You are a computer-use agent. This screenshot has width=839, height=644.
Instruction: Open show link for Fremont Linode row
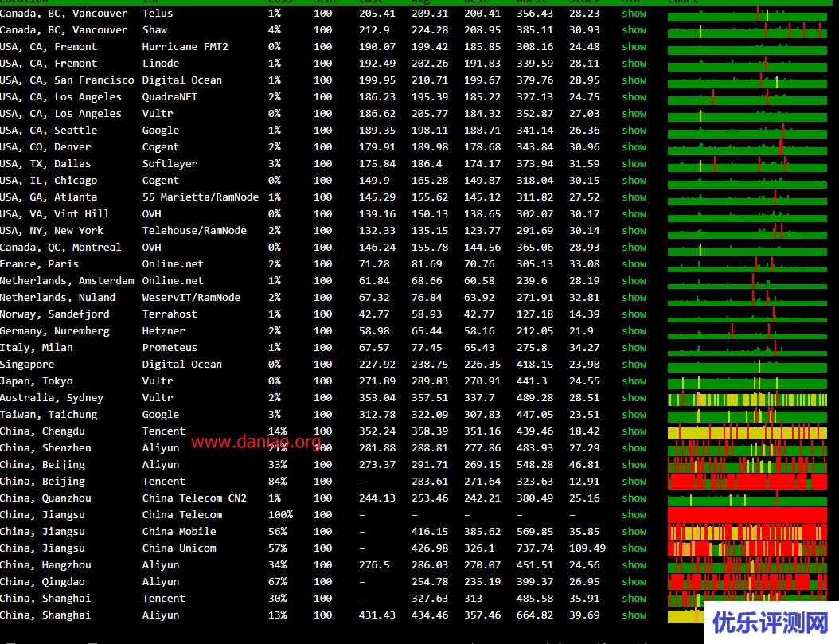(634, 63)
